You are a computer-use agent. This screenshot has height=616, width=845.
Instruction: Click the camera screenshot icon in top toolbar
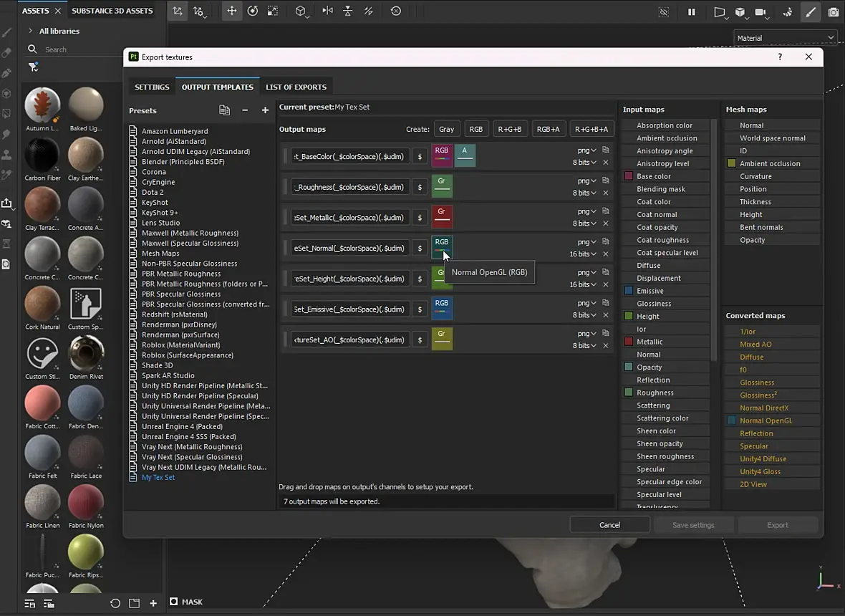pos(833,11)
